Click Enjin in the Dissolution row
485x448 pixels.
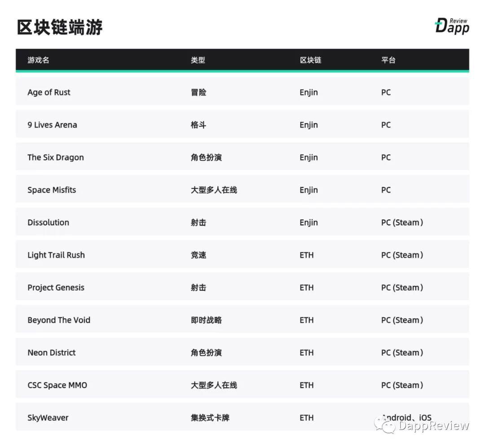pos(309,222)
